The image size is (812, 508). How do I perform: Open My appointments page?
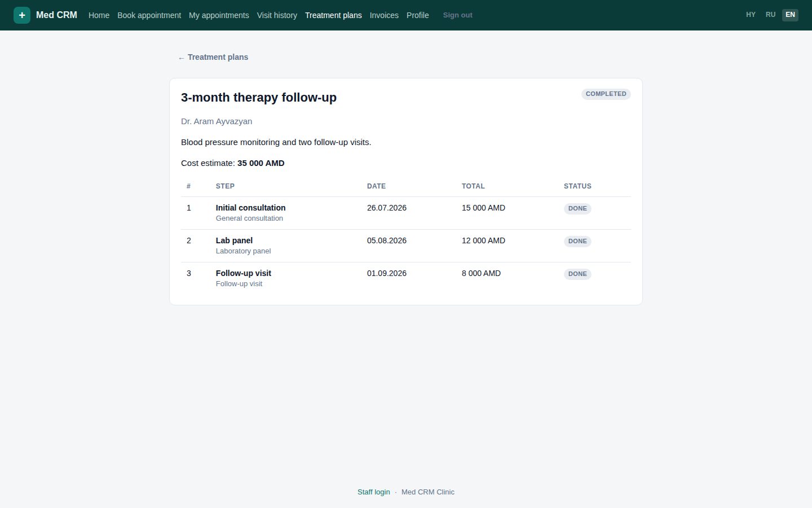pyautogui.click(x=219, y=15)
